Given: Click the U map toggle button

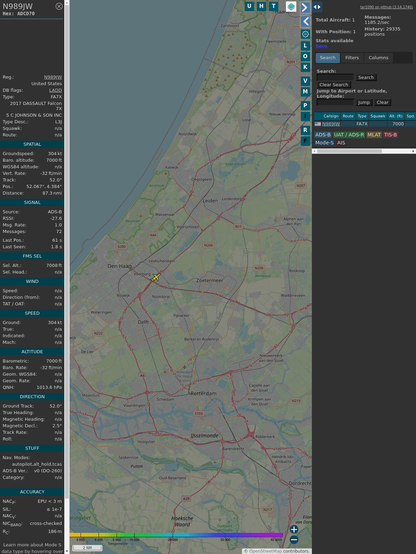Looking at the screenshot, I should click(249, 6).
